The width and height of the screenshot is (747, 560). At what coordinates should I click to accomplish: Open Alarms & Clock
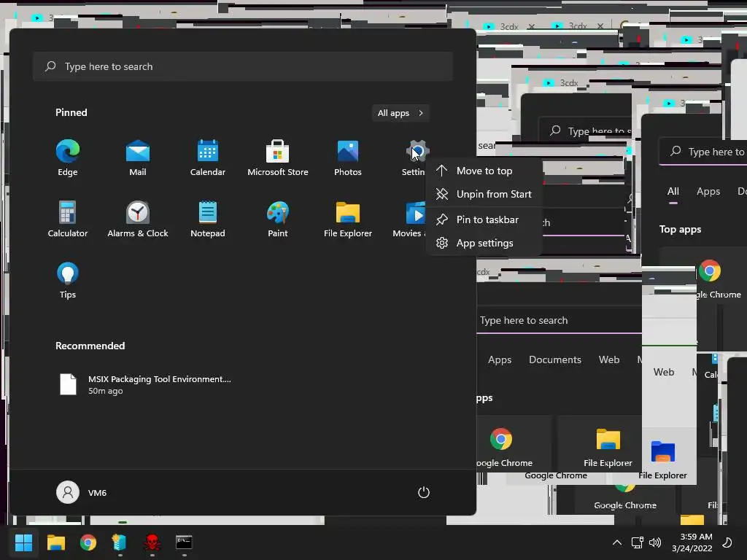point(138,219)
